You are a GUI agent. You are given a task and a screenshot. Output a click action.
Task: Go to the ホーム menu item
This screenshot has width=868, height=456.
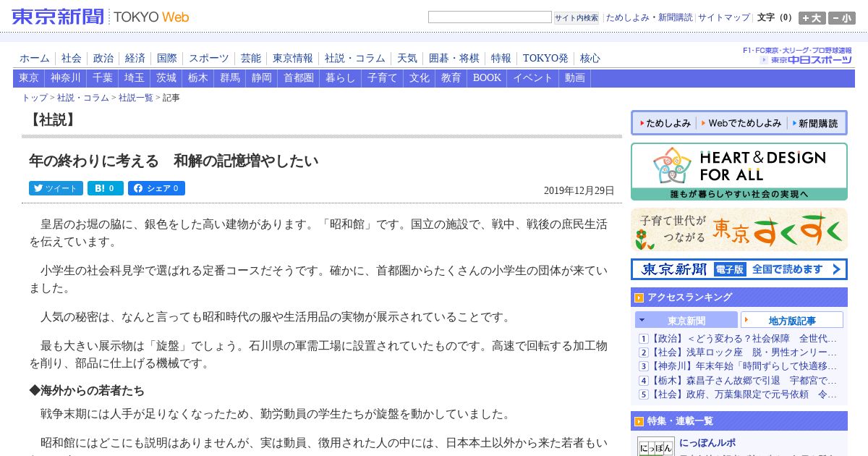(35, 59)
